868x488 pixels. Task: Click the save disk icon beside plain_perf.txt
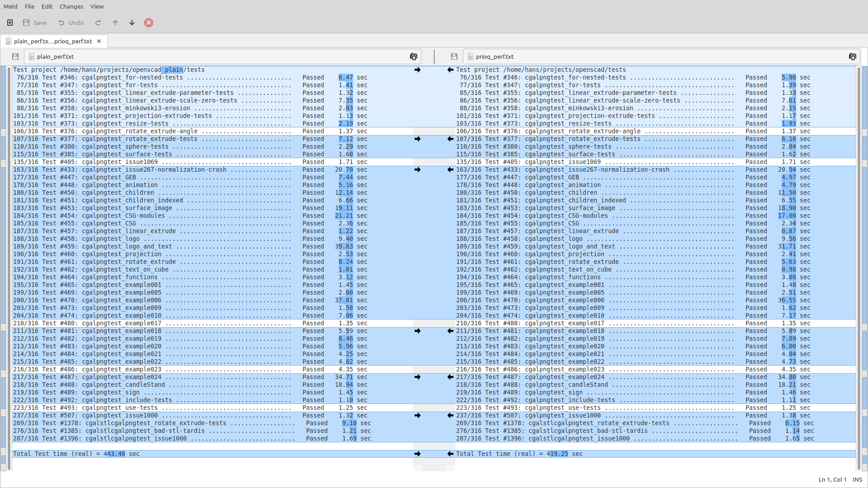15,56
